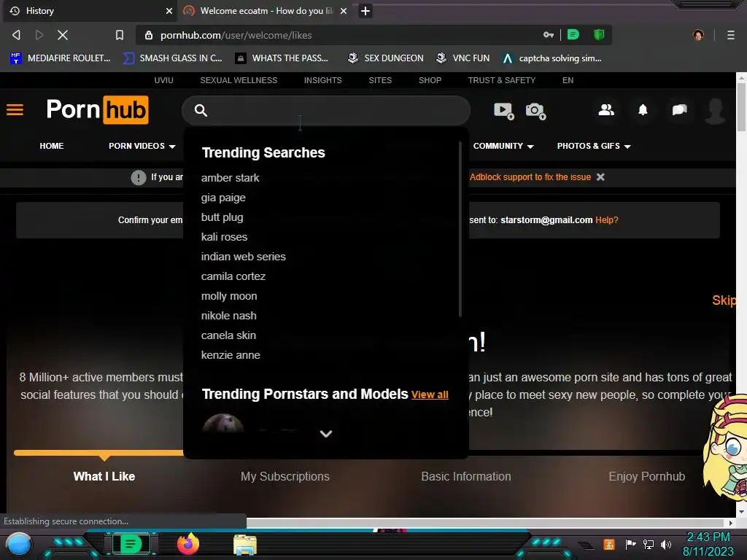Select the What I Like step

click(x=104, y=476)
